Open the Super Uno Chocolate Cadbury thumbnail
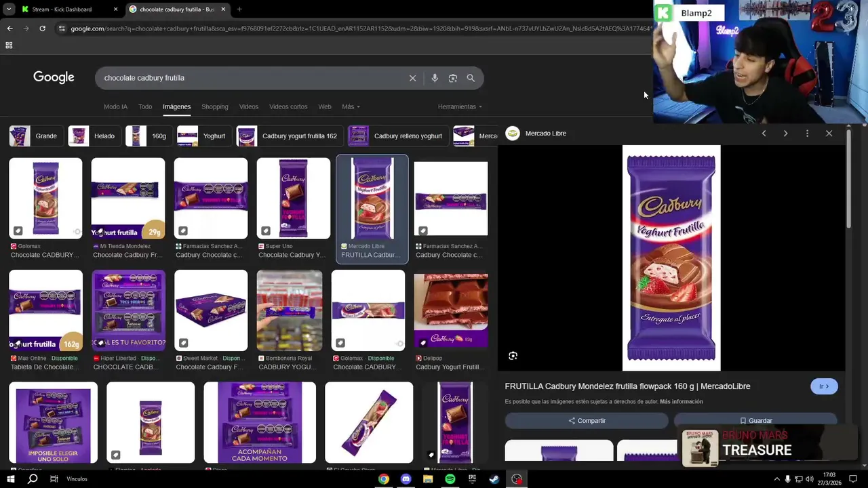This screenshot has width=868, height=488. (294, 199)
